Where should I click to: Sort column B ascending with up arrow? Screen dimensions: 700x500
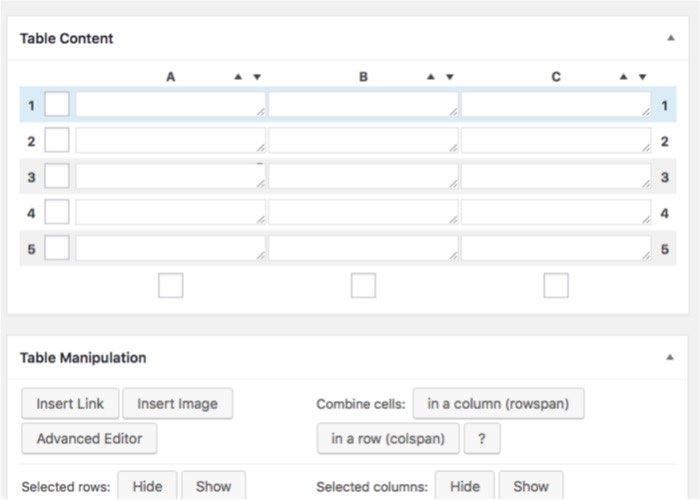tap(431, 77)
